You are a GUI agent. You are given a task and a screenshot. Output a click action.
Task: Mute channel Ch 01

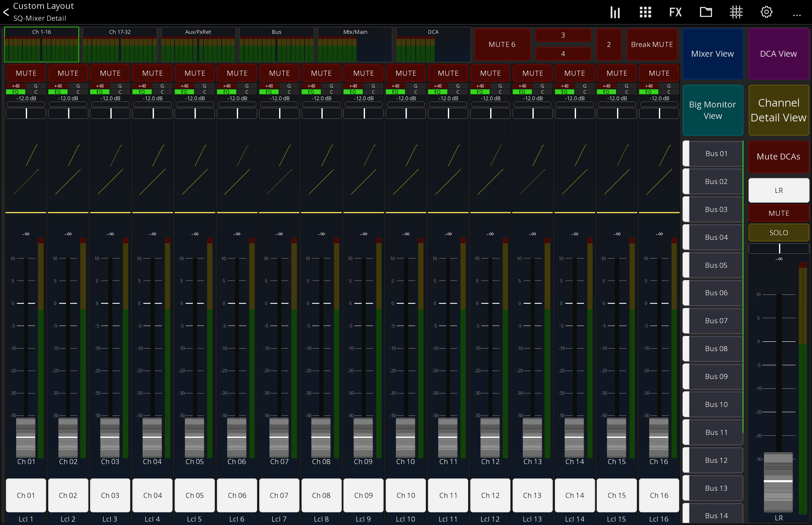(x=26, y=73)
